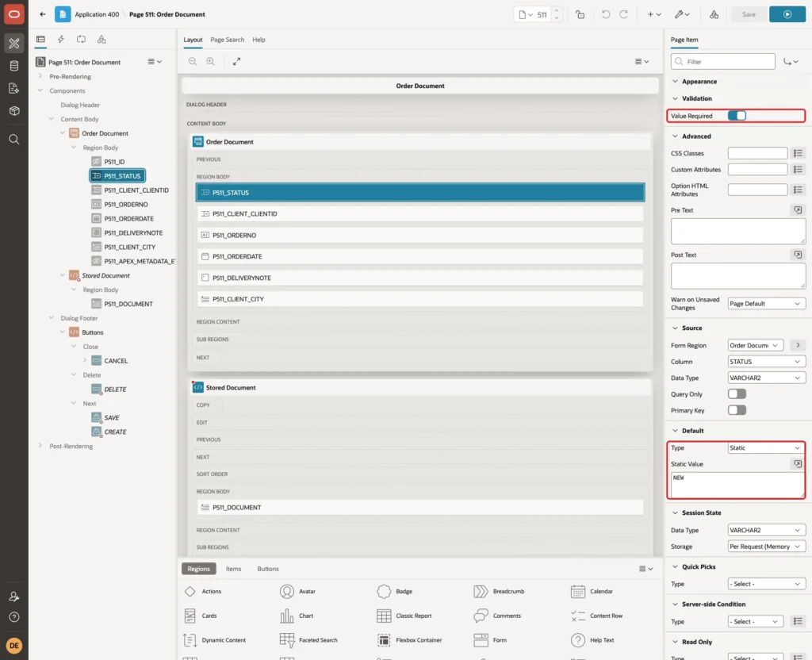Run the page with play button
This screenshot has width=812, height=660.
[x=787, y=14]
